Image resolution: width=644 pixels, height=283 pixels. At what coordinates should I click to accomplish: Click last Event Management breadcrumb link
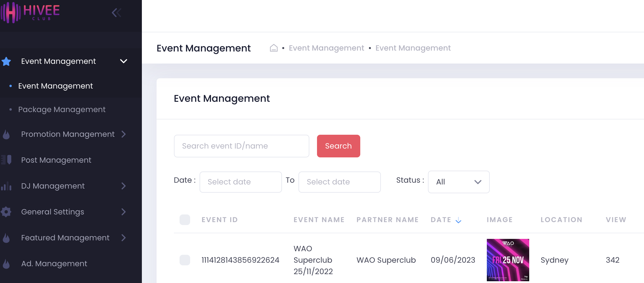coord(413,48)
